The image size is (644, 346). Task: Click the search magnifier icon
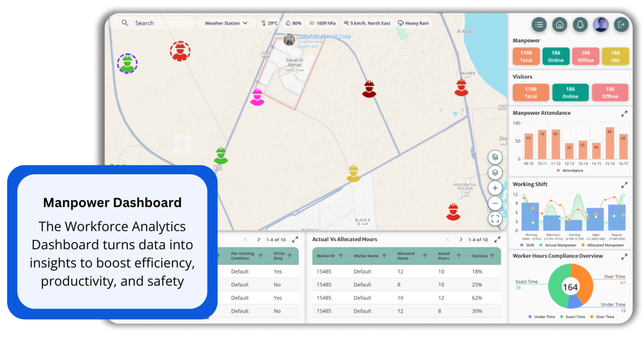click(125, 23)
